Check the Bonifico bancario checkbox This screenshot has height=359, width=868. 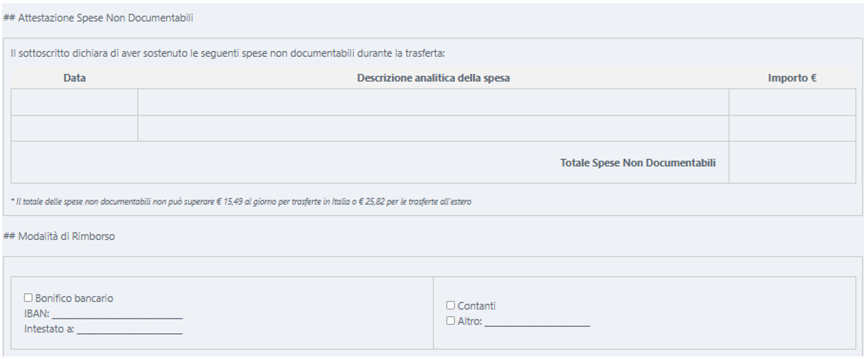28,298
